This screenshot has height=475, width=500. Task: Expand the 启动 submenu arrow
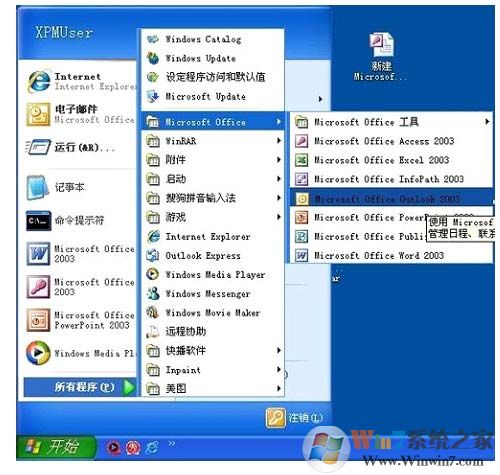tap(279, 179)
